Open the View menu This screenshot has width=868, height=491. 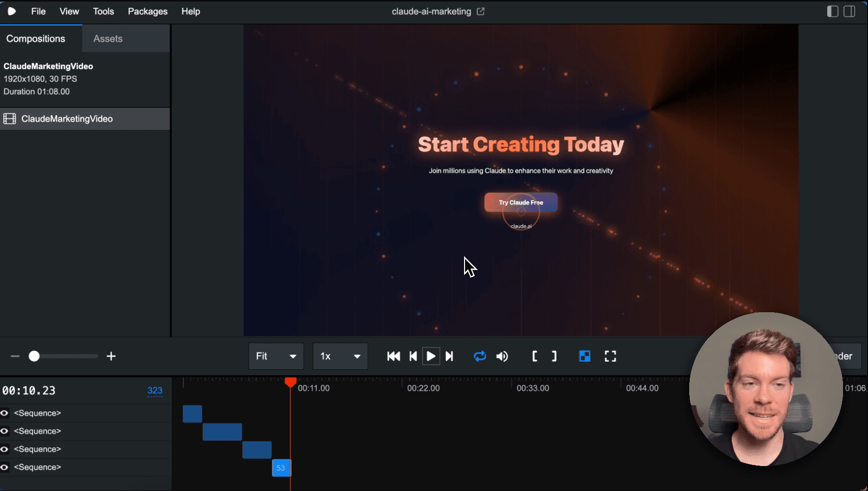click(69, 11)
